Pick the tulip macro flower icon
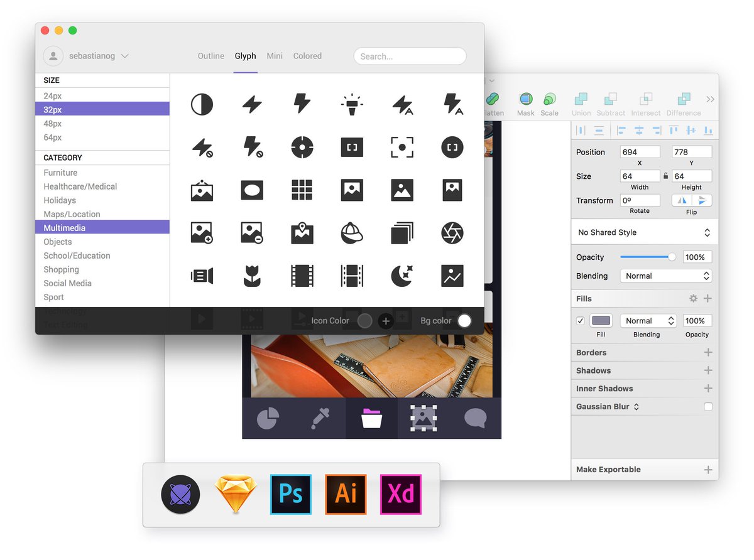Image resolution: width=754 pixels, height=560 pixels. tap(252, 276)
